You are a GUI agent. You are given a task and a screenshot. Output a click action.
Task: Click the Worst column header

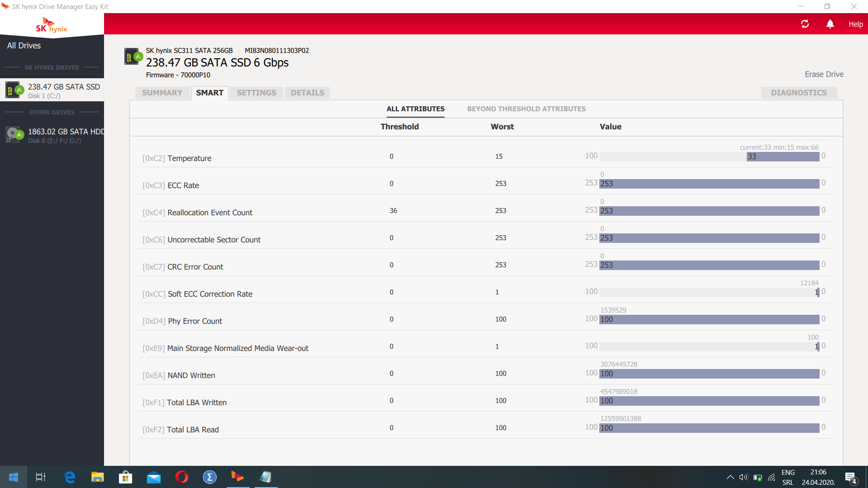pos(502,127)
